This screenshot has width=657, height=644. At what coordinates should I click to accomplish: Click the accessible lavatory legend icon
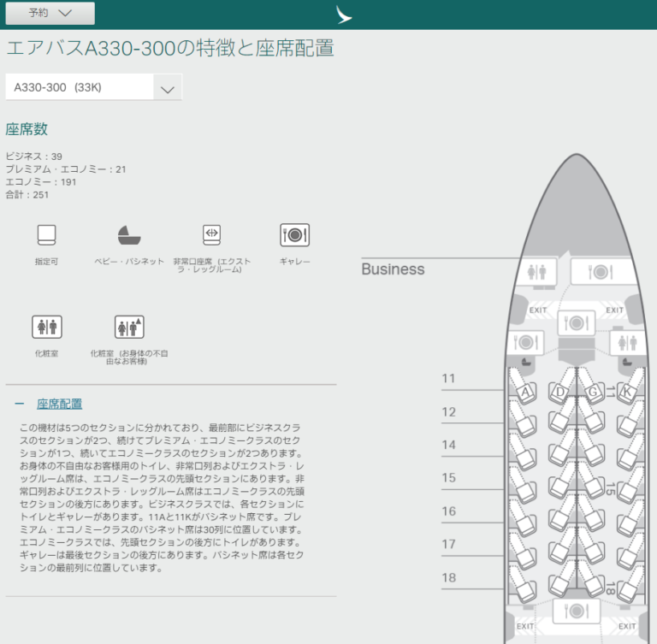129,327
